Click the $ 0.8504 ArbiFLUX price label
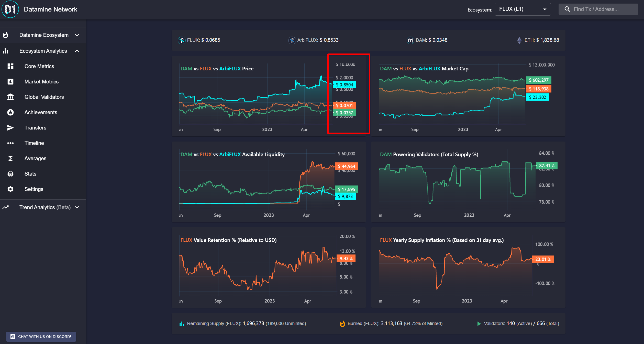This screenshot has height=344, width=644. pyautogui.click(x=344, y=85)
